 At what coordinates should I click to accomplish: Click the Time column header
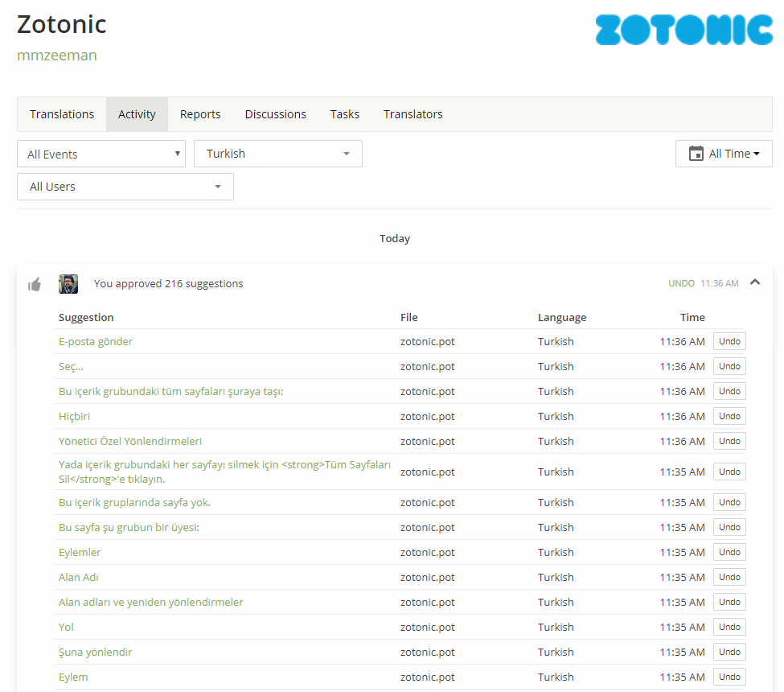pyautogui.click(x=692, y=317)
